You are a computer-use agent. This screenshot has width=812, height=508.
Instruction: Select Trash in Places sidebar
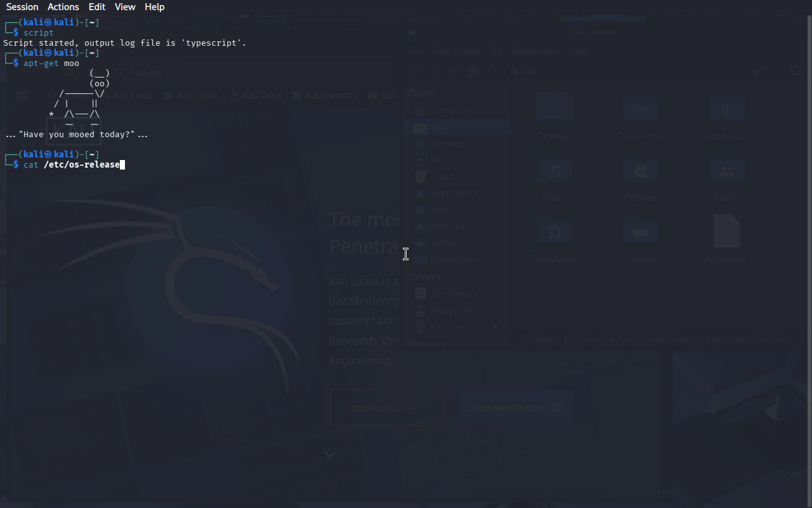442,177
